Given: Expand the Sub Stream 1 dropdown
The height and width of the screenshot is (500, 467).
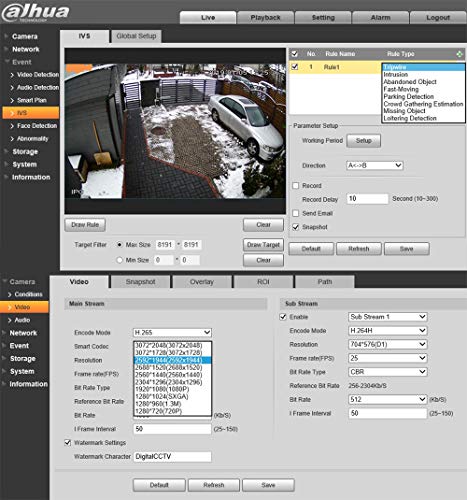Looking at the screenshot, I should tap(388, 317).
